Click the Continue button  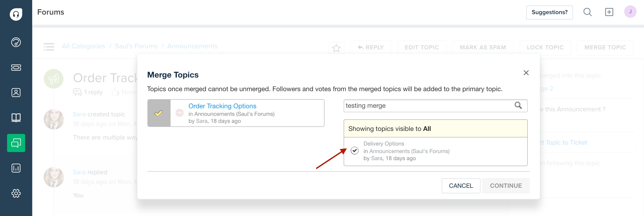(506, 186)
